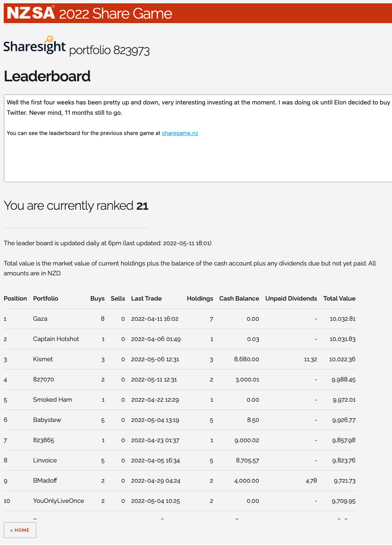
Task: Select the Linvoice portfolio entry
Action: (x=45, y=460)
